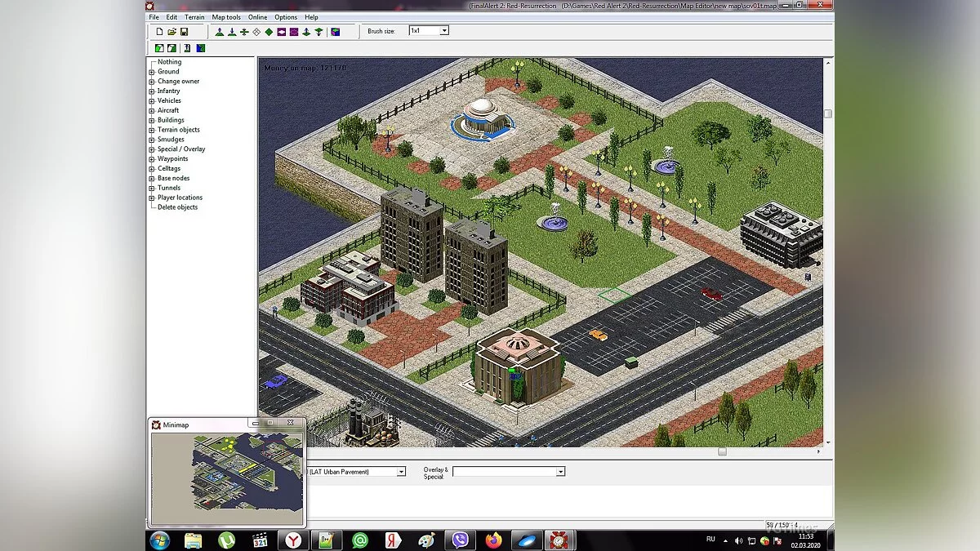The height and width of the screenshot is (551, 980).
Task: Expand the Infantry tree node
Action: 152,91
